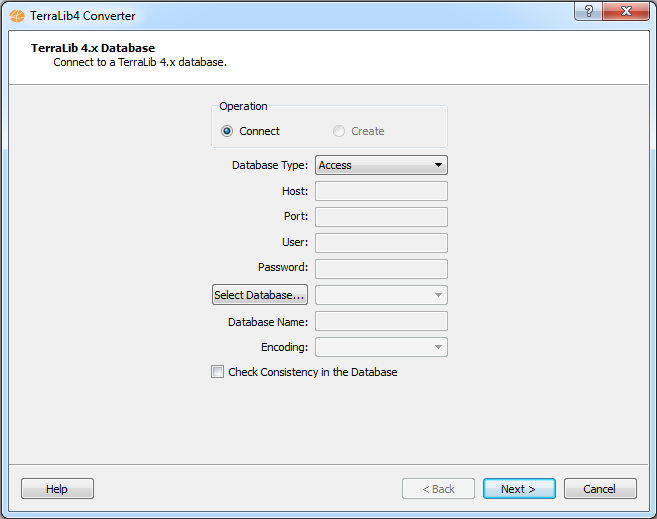Click the question mark help button in title bar
Viewport: 657px width, 519px height.
pyautogui.click(x=588, y=11)
